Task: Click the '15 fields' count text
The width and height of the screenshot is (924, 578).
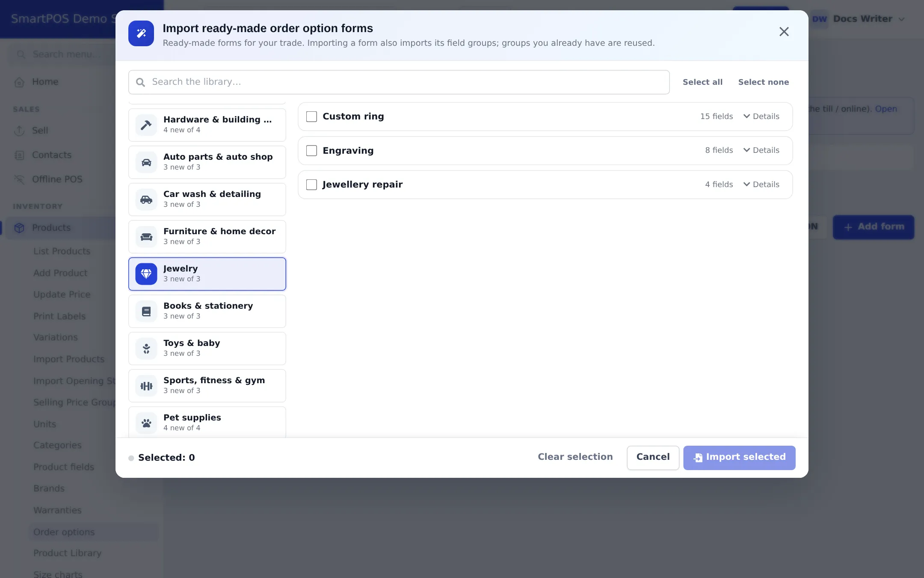Action: [717, 116]
